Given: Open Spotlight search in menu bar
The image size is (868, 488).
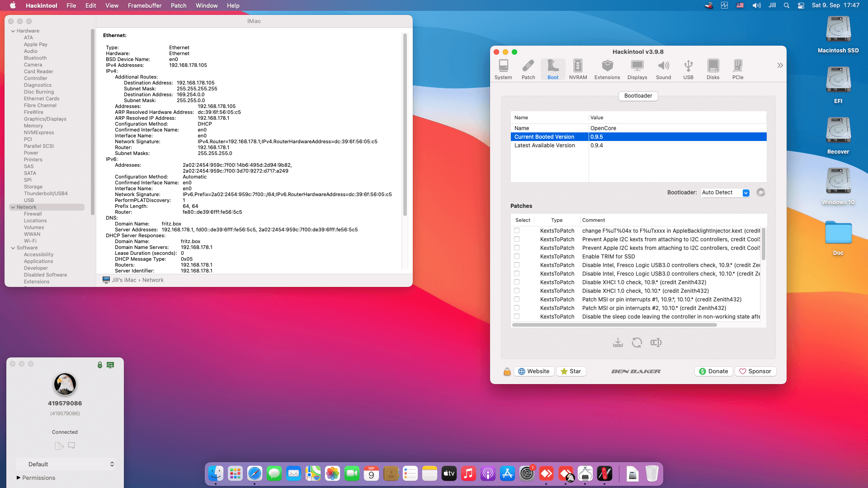Looking at the screenshot, I should click(787, 5).
